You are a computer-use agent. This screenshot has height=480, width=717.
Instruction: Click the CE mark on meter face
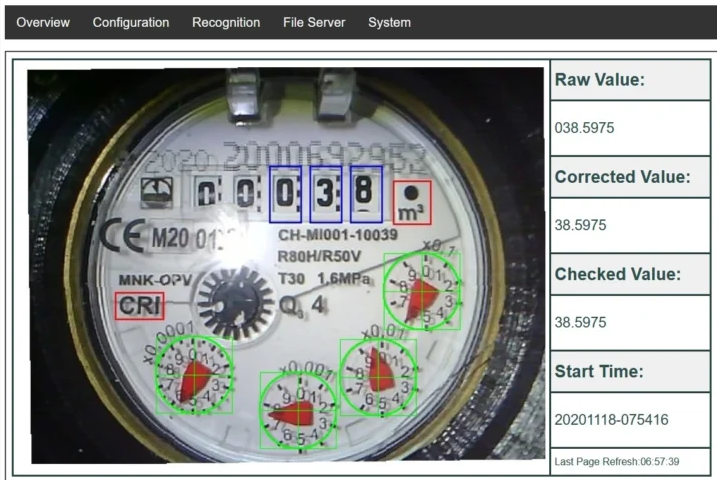[x=121, y=237]
